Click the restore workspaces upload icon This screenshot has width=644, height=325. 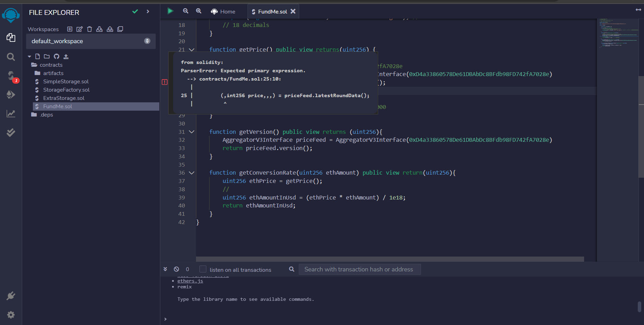click(110, 29)
